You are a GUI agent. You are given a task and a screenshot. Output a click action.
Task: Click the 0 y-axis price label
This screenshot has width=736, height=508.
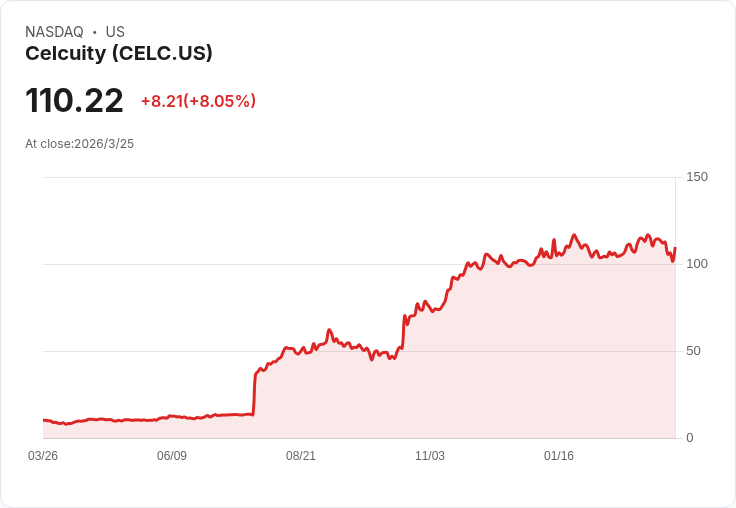690,438
